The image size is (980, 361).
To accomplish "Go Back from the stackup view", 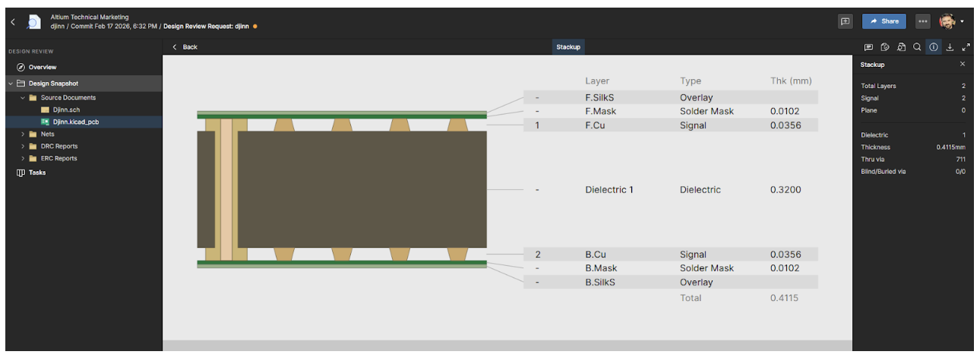I will point(185,47).
